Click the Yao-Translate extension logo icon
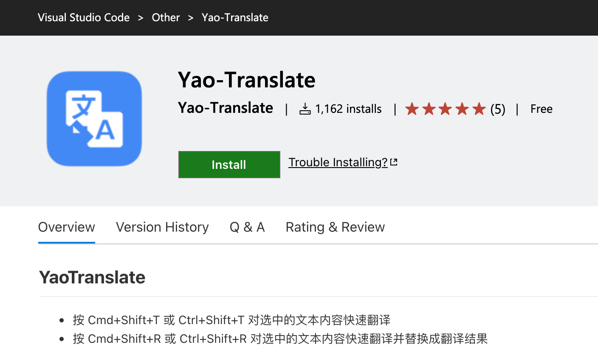This screenshot has height=364, width=598. (x=94, y=118)
